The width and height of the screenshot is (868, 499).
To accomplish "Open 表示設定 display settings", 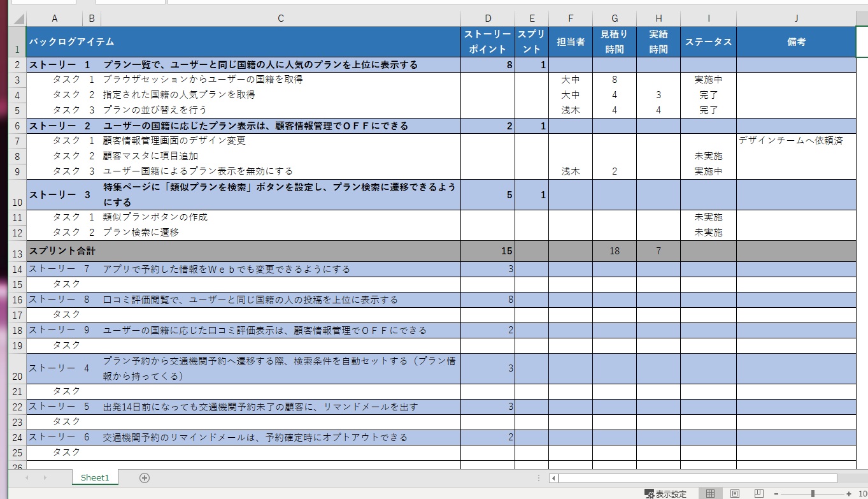I will pyautogui.click(x=665, y=494).
